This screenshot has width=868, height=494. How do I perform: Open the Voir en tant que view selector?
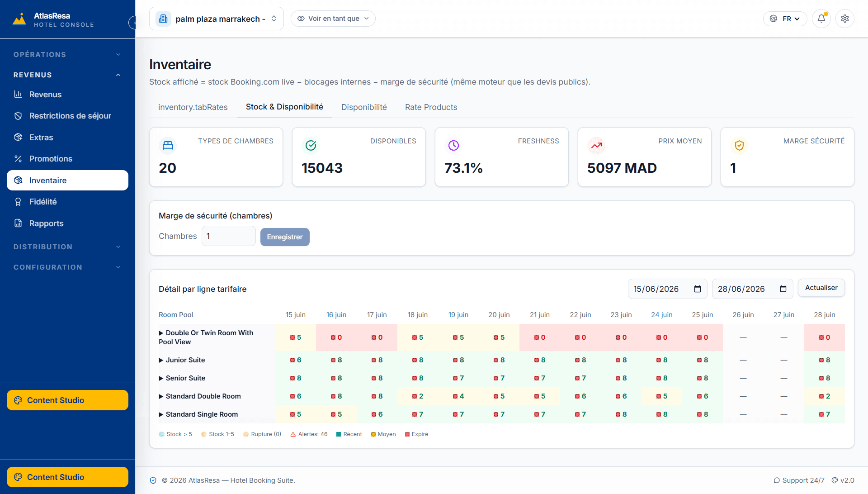tap(333, 19)
